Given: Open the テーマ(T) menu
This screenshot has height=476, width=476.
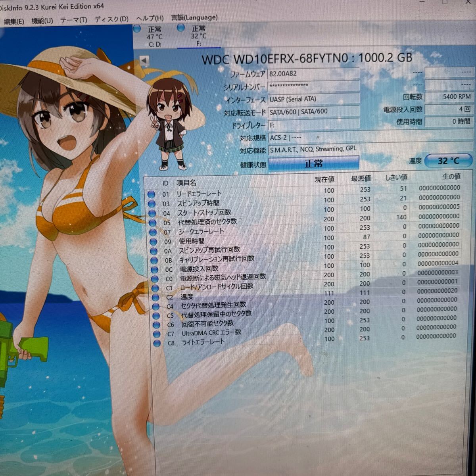Looking at the screenshot, I should [x=73, y=20].
